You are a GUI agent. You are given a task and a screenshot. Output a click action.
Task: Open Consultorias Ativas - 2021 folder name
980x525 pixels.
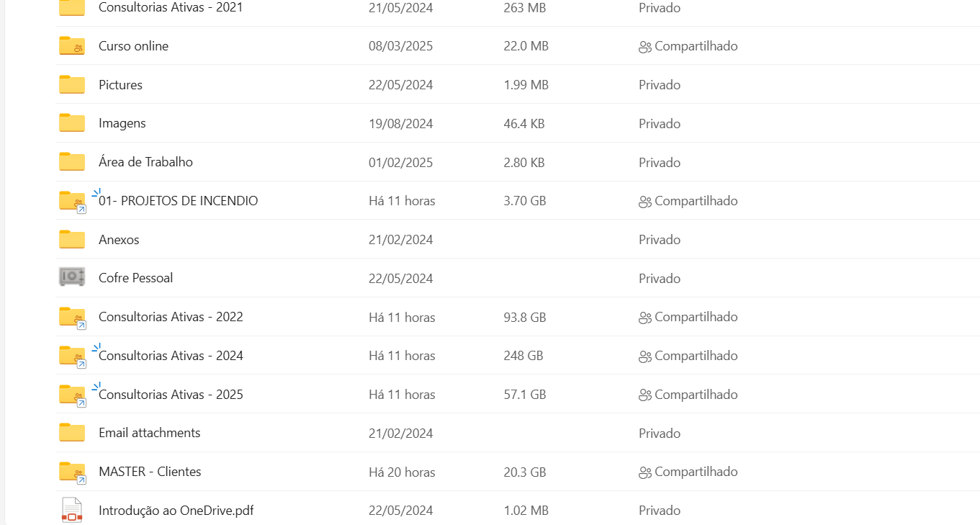(171, 8)
